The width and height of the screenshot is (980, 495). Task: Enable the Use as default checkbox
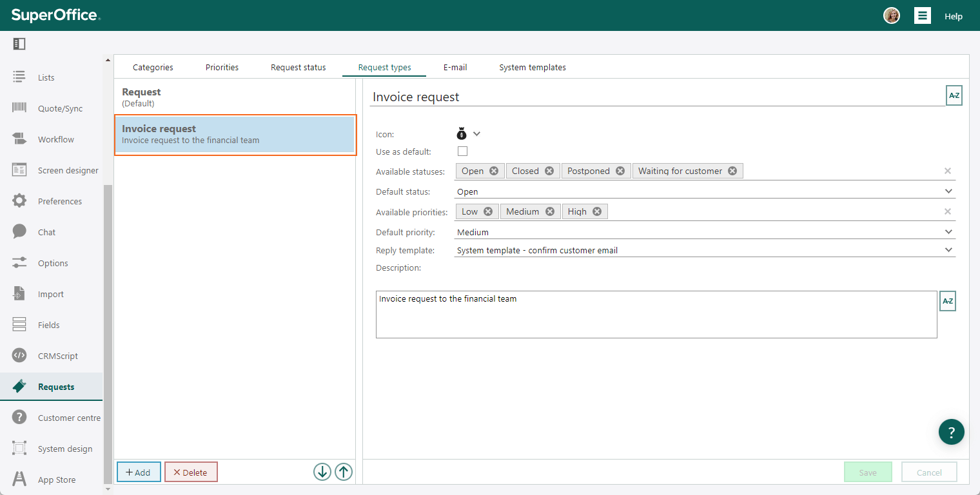coord(462,151)
